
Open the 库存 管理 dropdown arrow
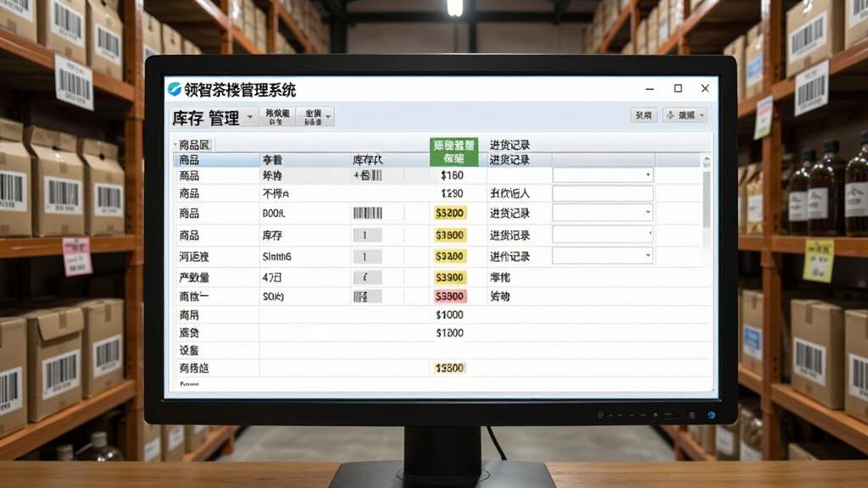tap(250, 117)
